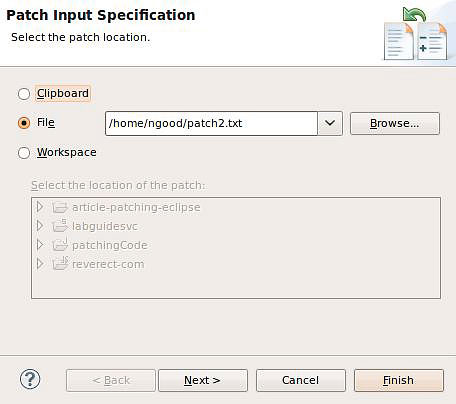456x404 pixels.
Task: Select the File radio button
Action: tap(24, 123)
